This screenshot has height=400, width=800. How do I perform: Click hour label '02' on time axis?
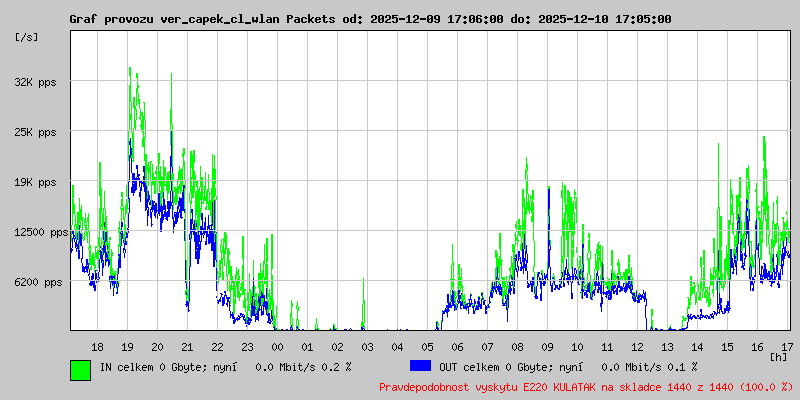pyautogui.click(x=338, y=348)
